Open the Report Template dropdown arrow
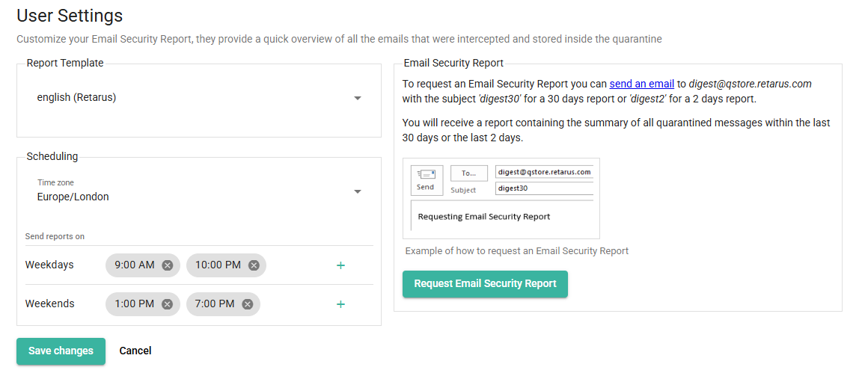The height and width of the screenshot is (376, 868). [357, 98]
